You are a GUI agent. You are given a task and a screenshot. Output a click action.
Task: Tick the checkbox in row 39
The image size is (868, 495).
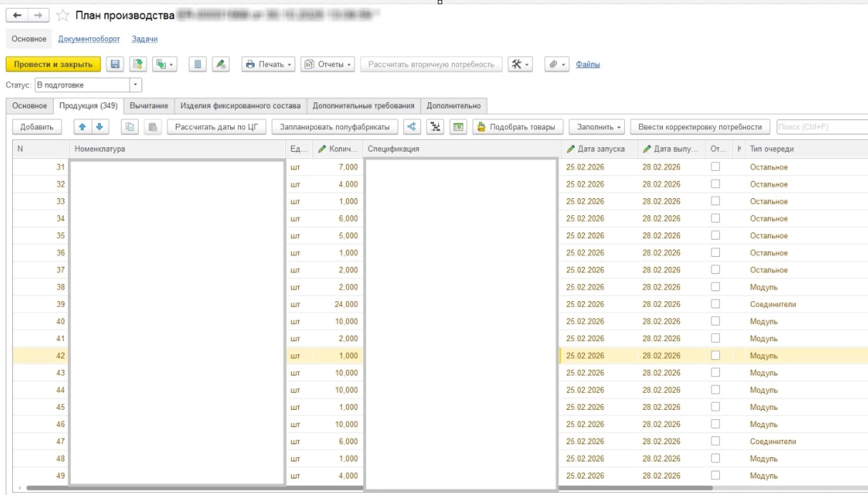(x=714, y=304)
